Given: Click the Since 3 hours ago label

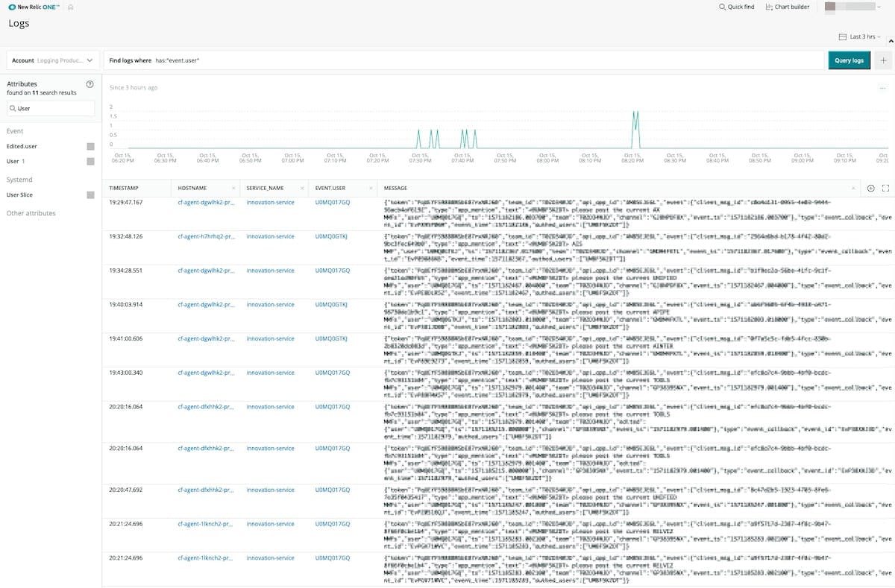Looking at the screenshot, I should (134, 88).
